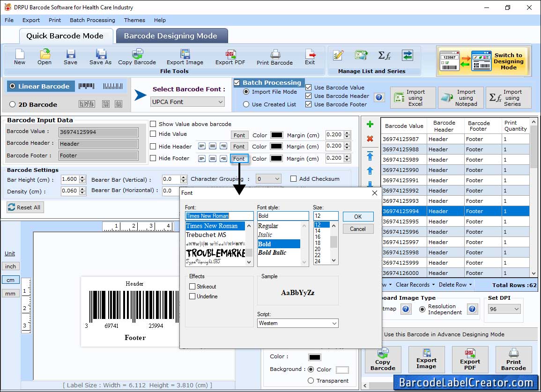Uncheck Use Barcode Value
Image resolution: width=541 pixels, height=392 pixels.
click(309, 87)
